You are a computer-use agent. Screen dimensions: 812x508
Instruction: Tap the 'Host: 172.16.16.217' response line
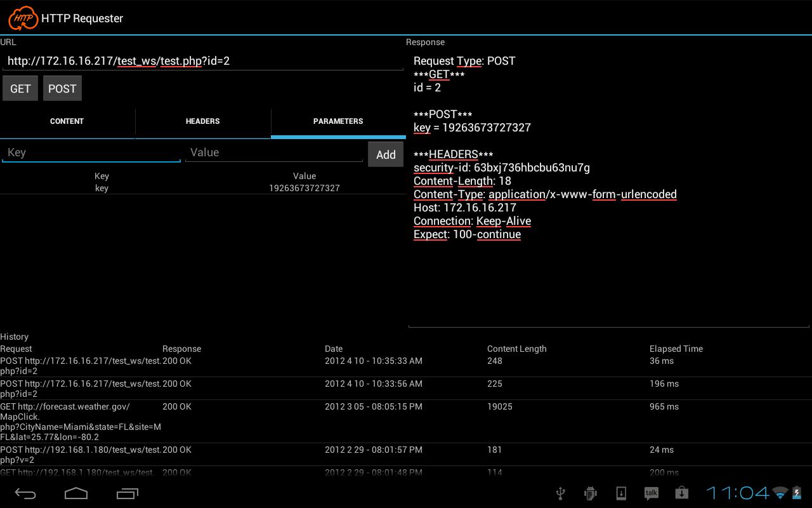tap(465, 208)
